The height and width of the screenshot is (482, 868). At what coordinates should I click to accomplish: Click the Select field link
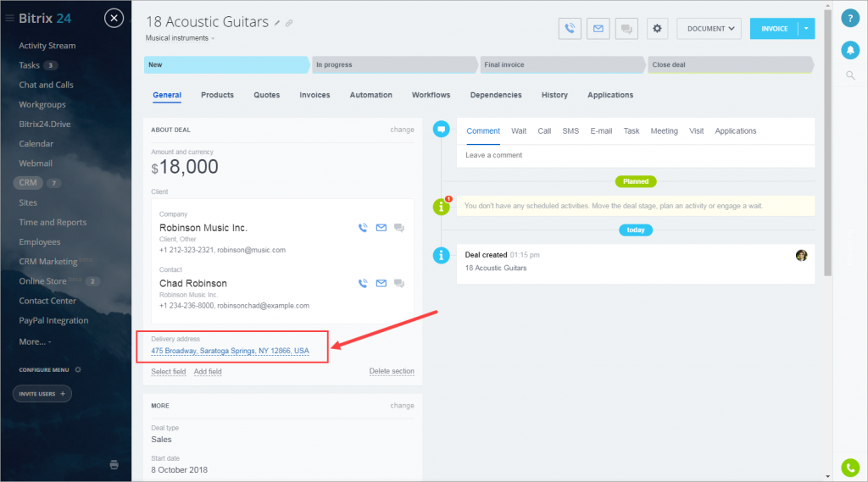pos(169,371)
